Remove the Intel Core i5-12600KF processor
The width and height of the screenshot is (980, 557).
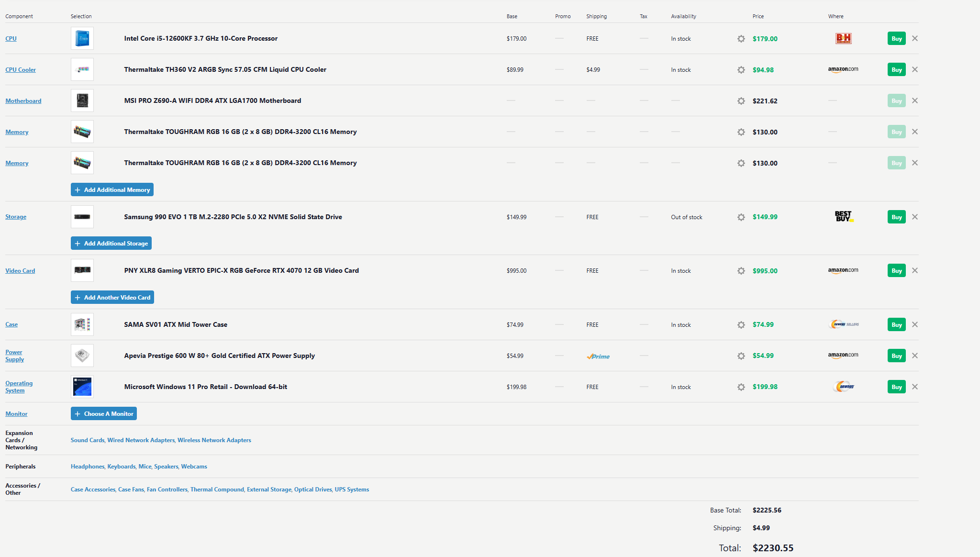click(x=915, y=38)
